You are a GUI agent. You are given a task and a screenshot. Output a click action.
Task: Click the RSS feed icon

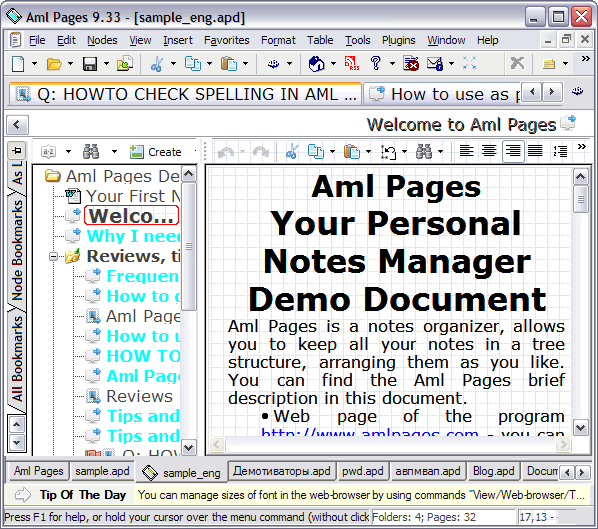tap(352, 63)
